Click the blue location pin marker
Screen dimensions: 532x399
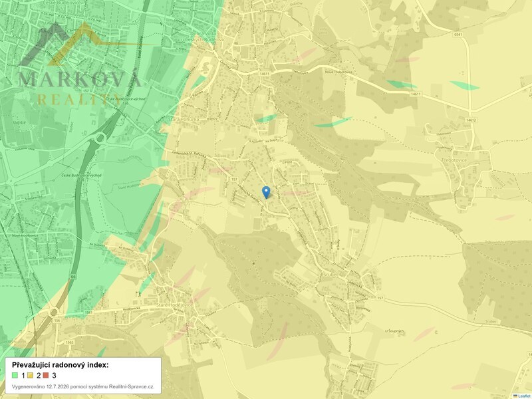[x=267, y=192]
